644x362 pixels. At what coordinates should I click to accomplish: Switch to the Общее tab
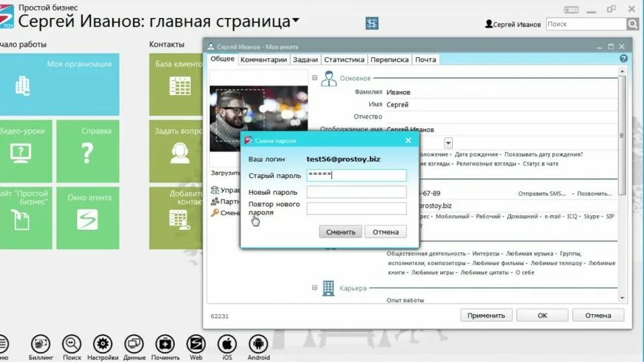[222, 58]
